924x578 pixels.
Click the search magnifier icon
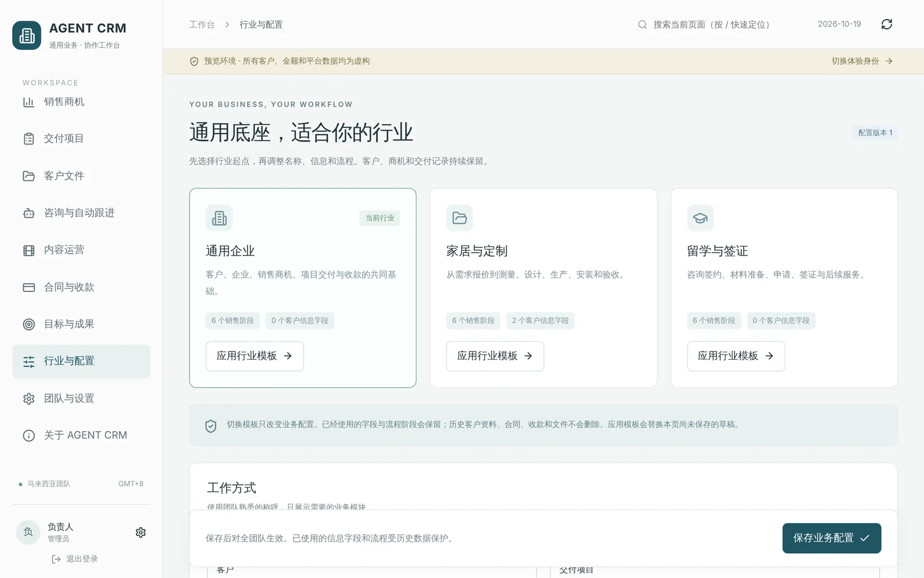click(x=642, y=24)
